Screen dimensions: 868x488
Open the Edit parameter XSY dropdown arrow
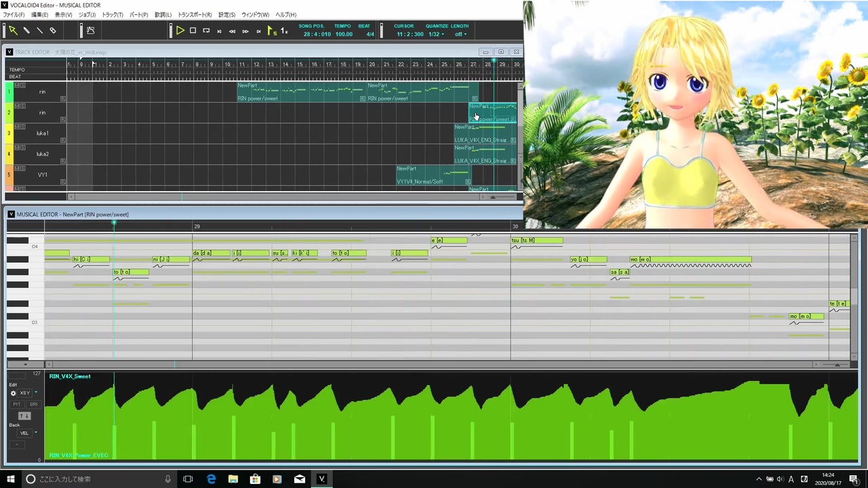[x=36, y=393]
